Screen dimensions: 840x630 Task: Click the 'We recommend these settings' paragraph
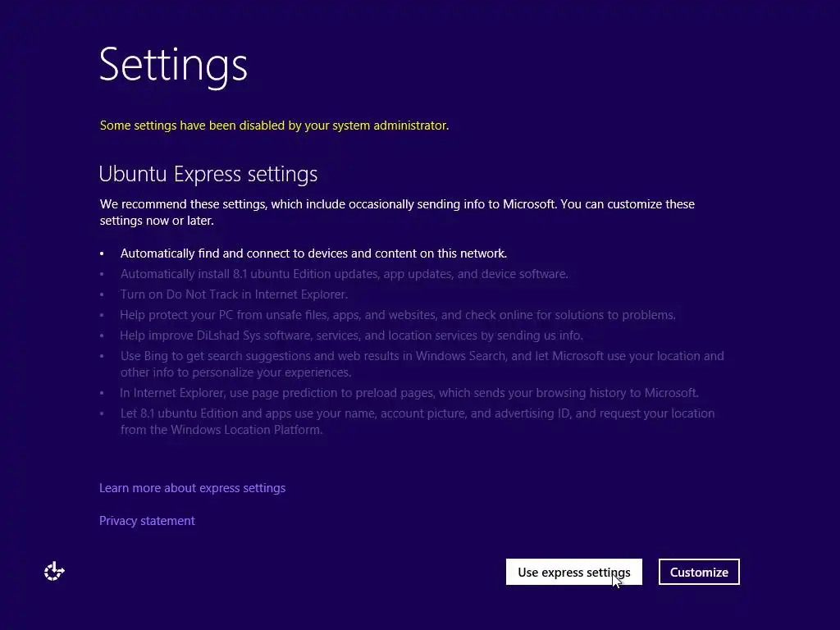point(397,212)
